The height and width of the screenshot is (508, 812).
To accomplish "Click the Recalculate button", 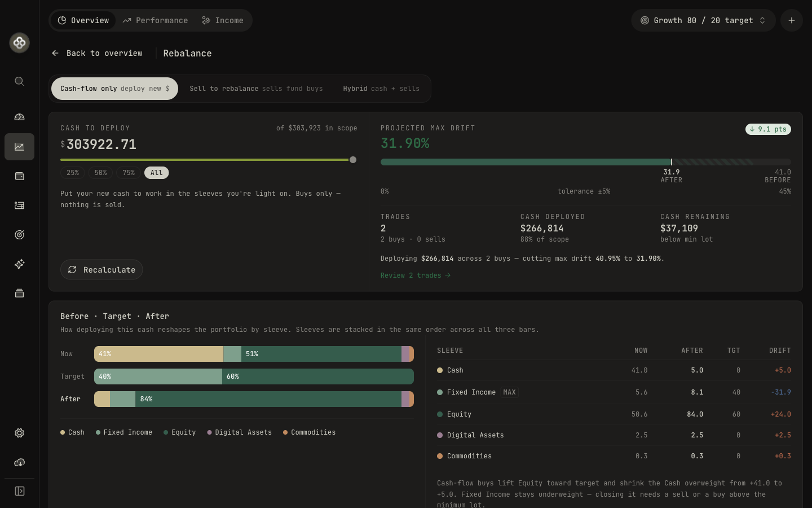I will coord(101,270).
